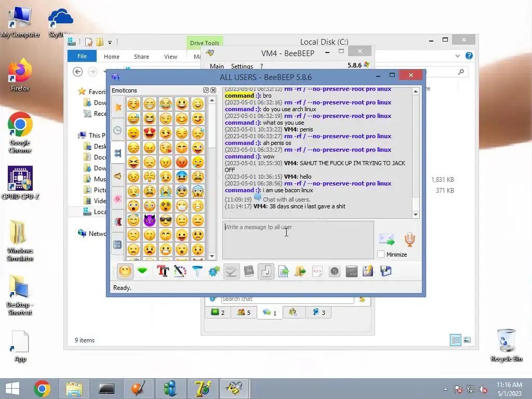
Task: Insert the heart-eyes emoji
Action: pyautogui.click(x=149, y=133)
